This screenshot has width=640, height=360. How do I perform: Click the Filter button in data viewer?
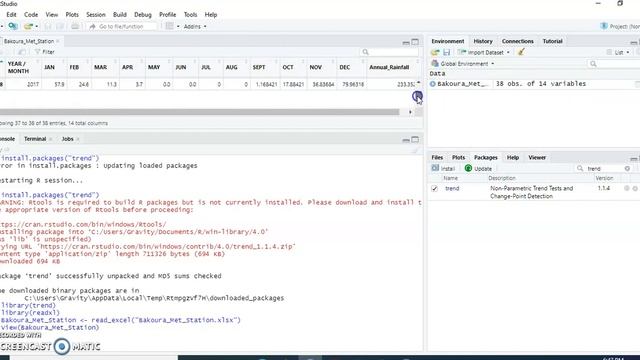coord(44,52)
